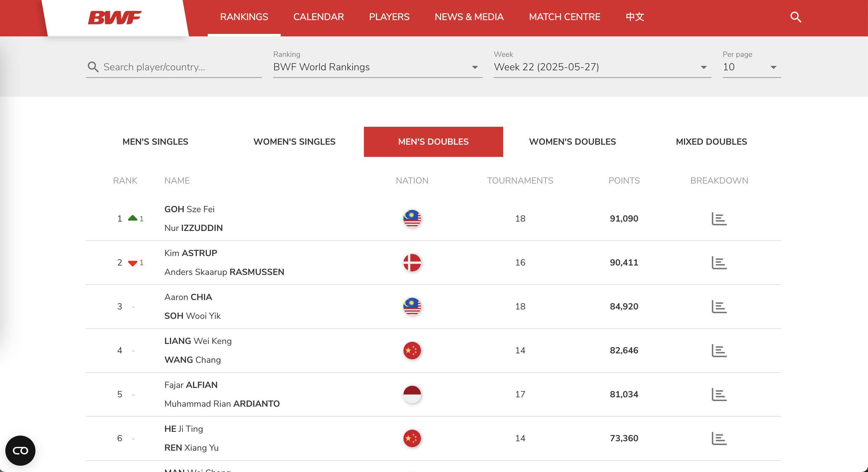Change the Per page dropdown value
868x472 pixels.
(x=751, y=67)
